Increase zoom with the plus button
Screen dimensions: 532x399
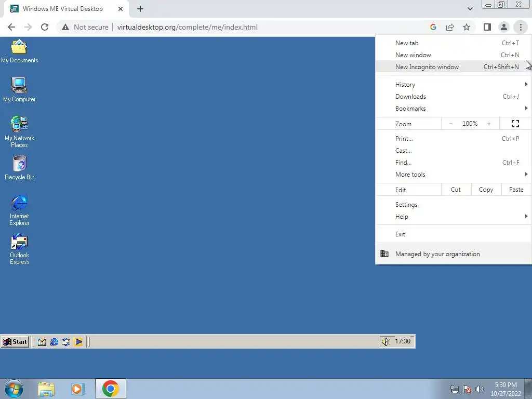(x=489, y=124)
